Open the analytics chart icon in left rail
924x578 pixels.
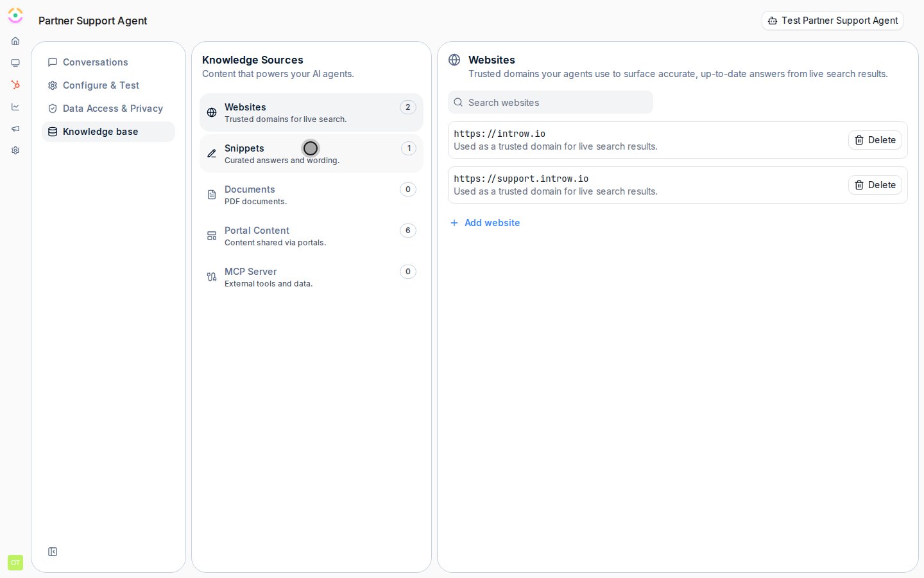click(15, 107)
